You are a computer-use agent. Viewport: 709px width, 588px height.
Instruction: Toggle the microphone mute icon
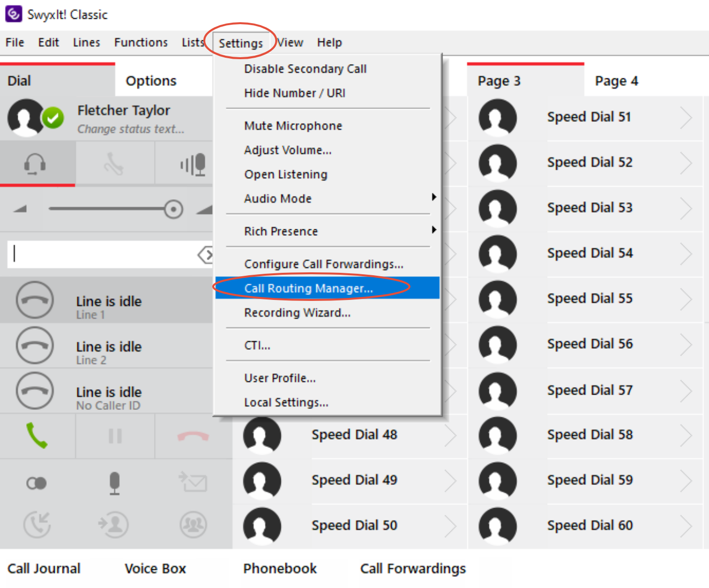pyautogui.click(x=114, y=483)
